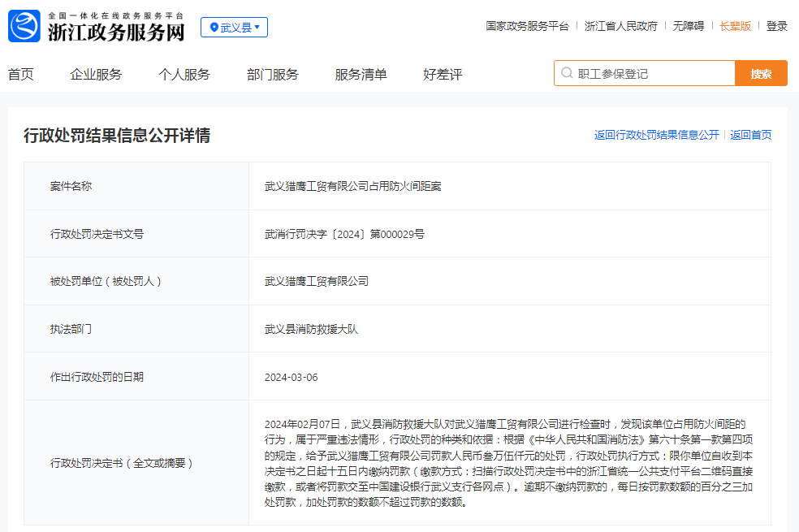The image size is (799, 532).
Task: Select the 行政处罚决定书（全文或摘要） label
Action: point(121,463)
